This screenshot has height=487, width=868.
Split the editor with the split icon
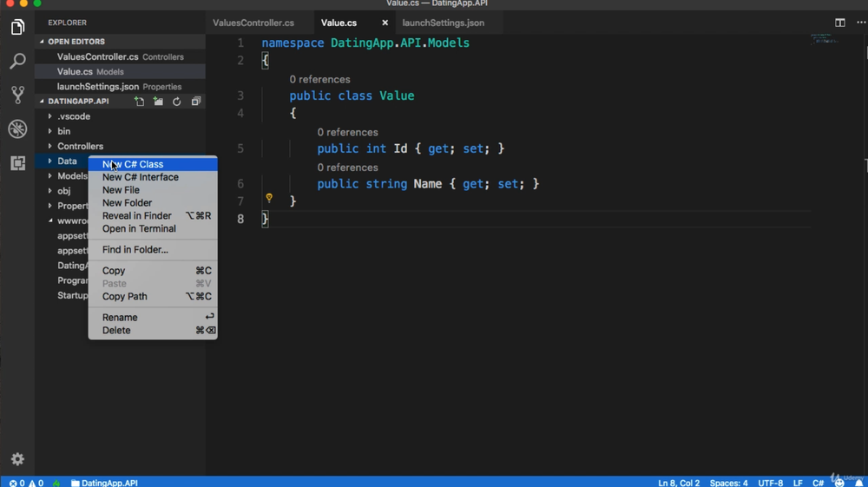(839, 23)
